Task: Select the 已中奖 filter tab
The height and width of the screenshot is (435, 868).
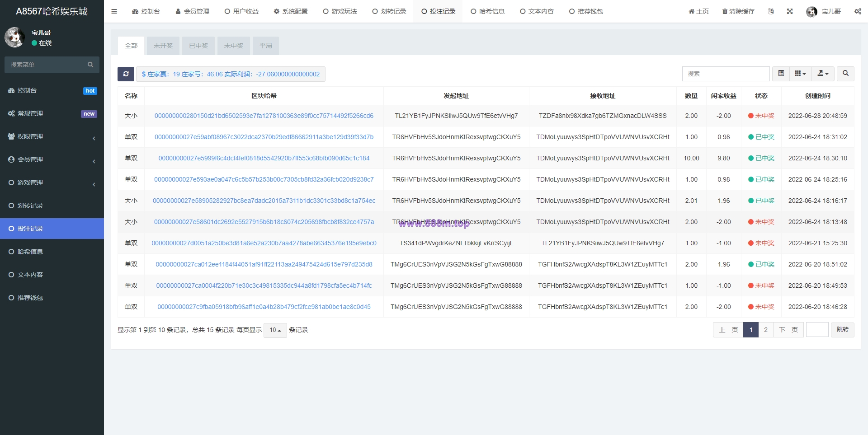Action: point(198,46)
